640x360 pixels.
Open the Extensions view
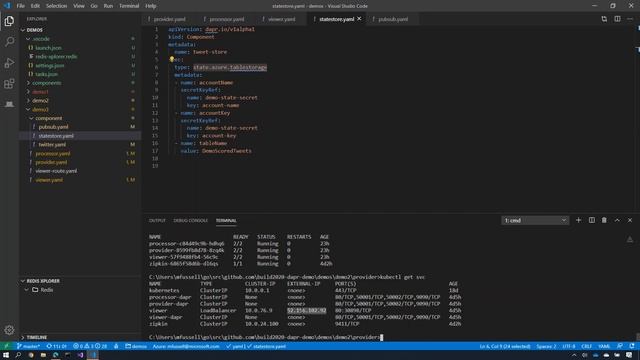(9, 84)
